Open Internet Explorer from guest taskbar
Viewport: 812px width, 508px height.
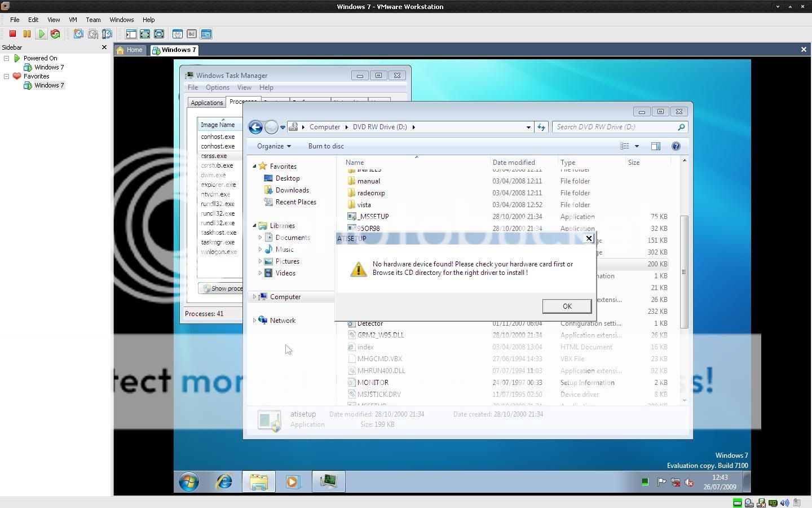tap(224, 482)
